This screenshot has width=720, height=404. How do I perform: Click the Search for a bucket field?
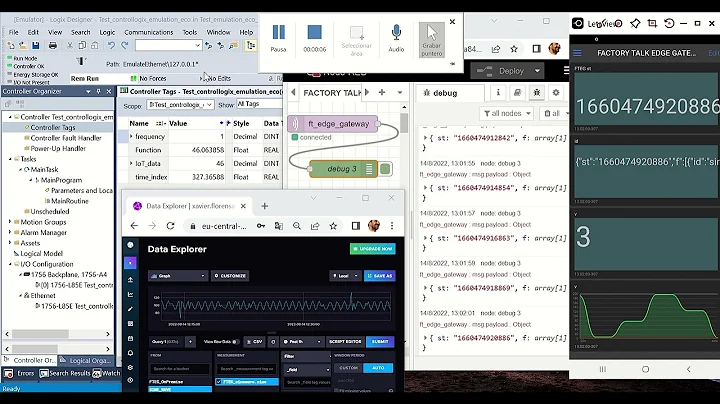pos(180,369)
